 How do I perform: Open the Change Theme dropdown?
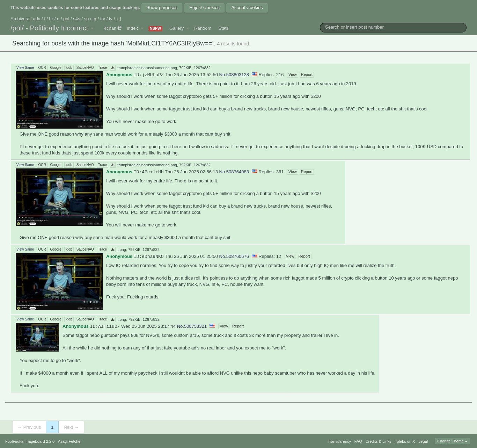tap(452, 441)
